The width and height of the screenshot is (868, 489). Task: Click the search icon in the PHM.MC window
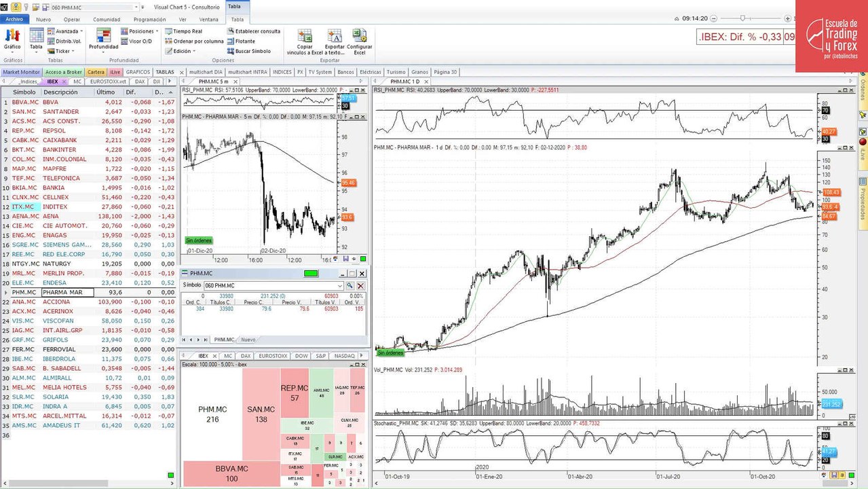350,286
